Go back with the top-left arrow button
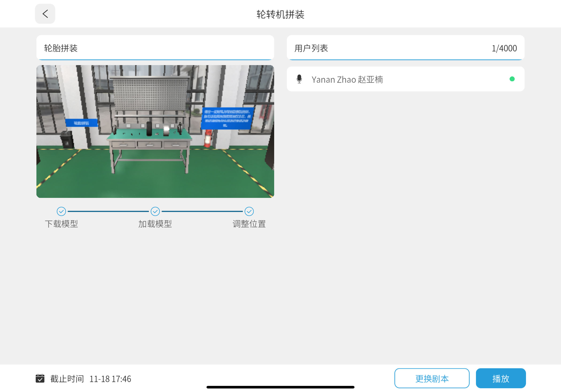Viewport: 561px width, 392px height. pyautogui.click(x=45, y=14)
